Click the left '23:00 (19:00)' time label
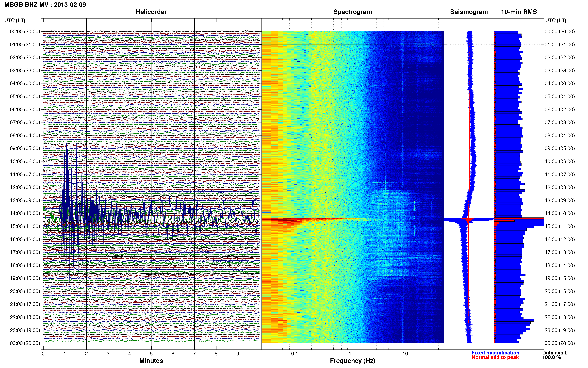This screenshot has width=588, height=368. coord(25,330)
